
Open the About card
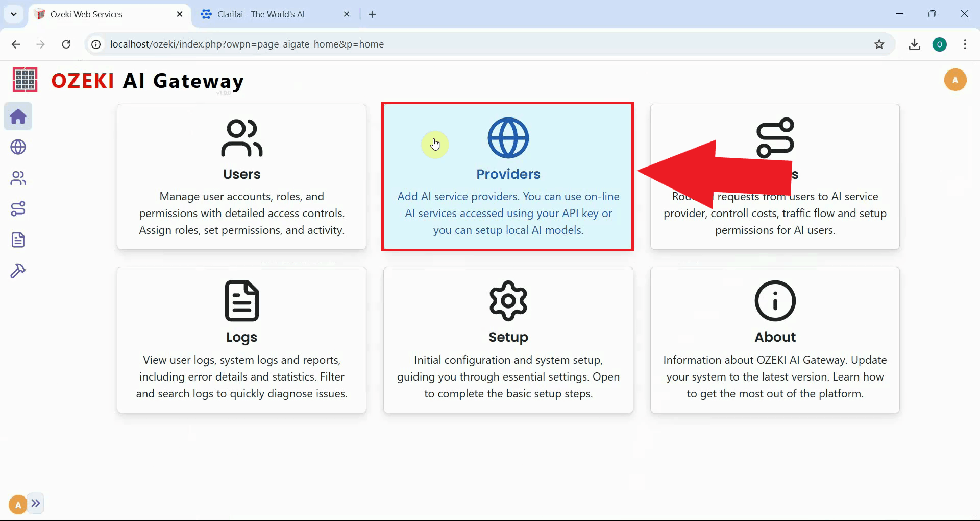[x=775, y=340]
